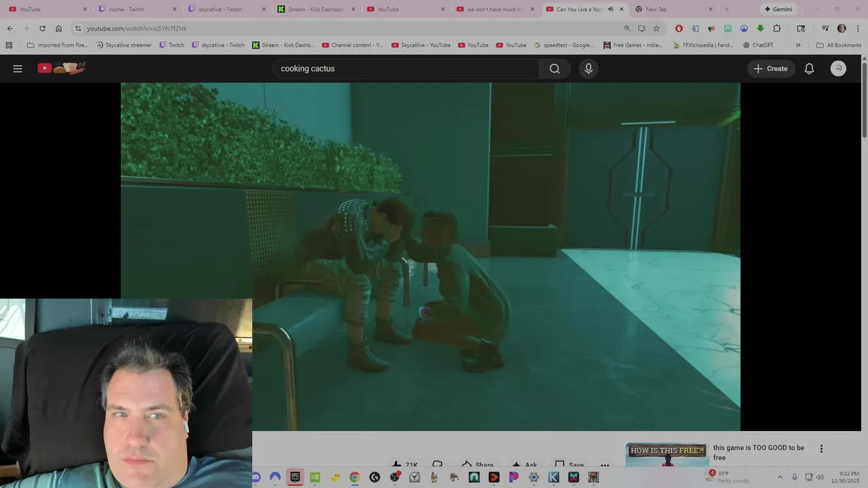
Task: Open the Chrome three-dot menu
Action: pyautogui.click(x=857, y=28)
